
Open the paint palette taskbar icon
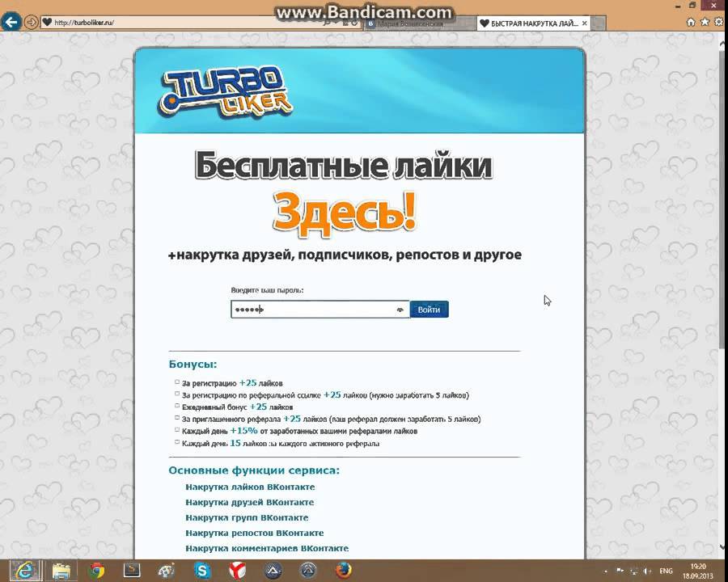click(167, 571)
